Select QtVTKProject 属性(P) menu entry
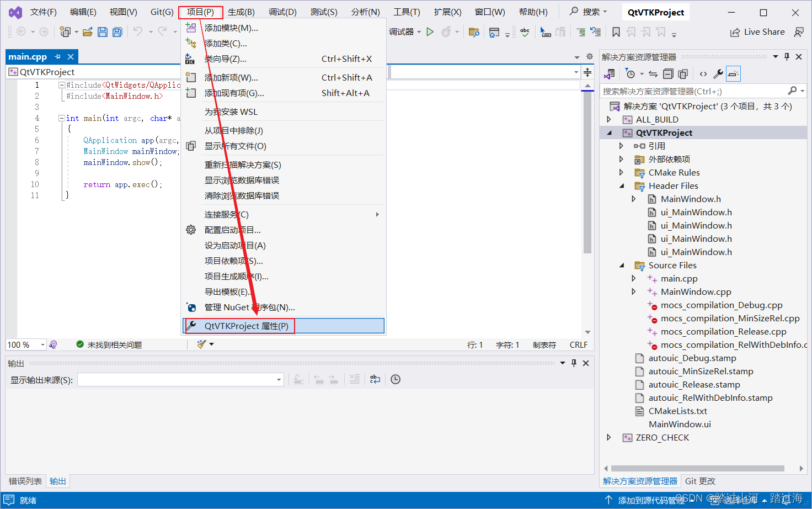The height and width of the screenshot is (509, 812). pyautogui.click(x=284, y=326)
